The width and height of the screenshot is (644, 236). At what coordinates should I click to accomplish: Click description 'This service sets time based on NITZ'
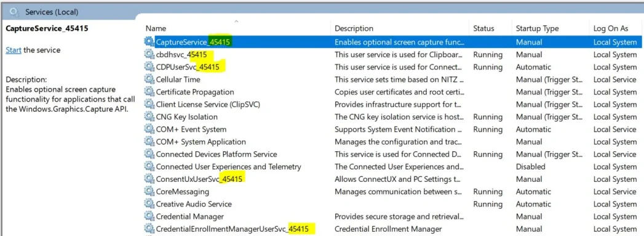click(399, 79)
